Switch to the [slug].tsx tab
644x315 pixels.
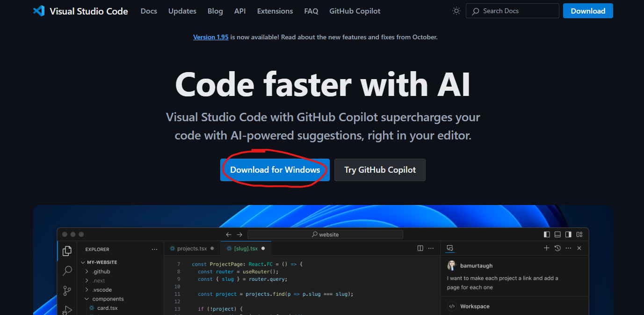tap(246, 249)
